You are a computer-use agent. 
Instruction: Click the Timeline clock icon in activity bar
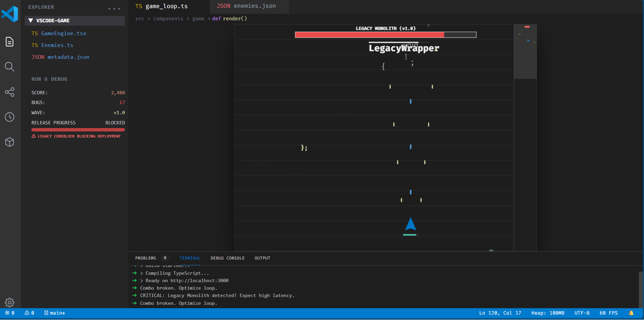tap(9, 117)
